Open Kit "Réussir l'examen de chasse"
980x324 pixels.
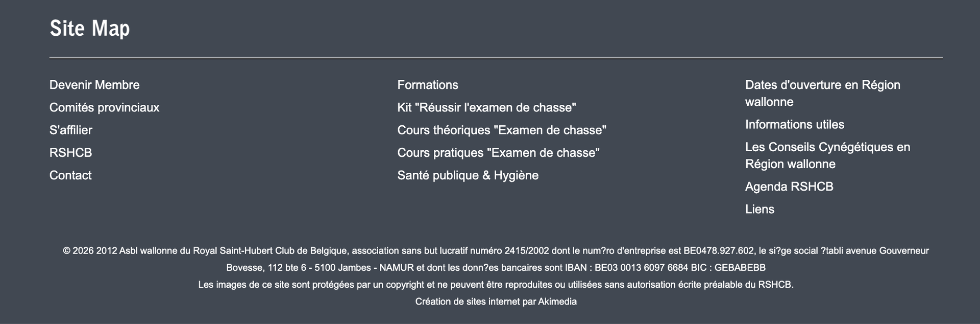tap(487, 107)
